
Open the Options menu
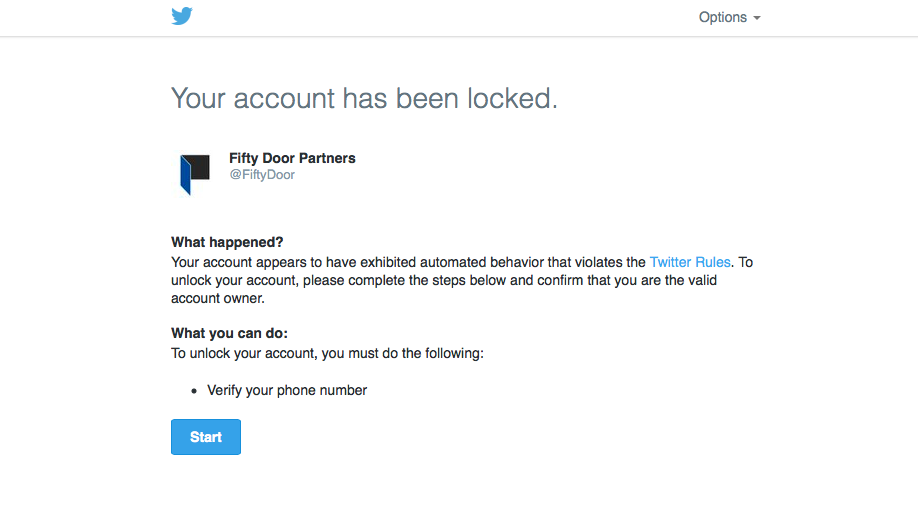(x=729, y=18)
